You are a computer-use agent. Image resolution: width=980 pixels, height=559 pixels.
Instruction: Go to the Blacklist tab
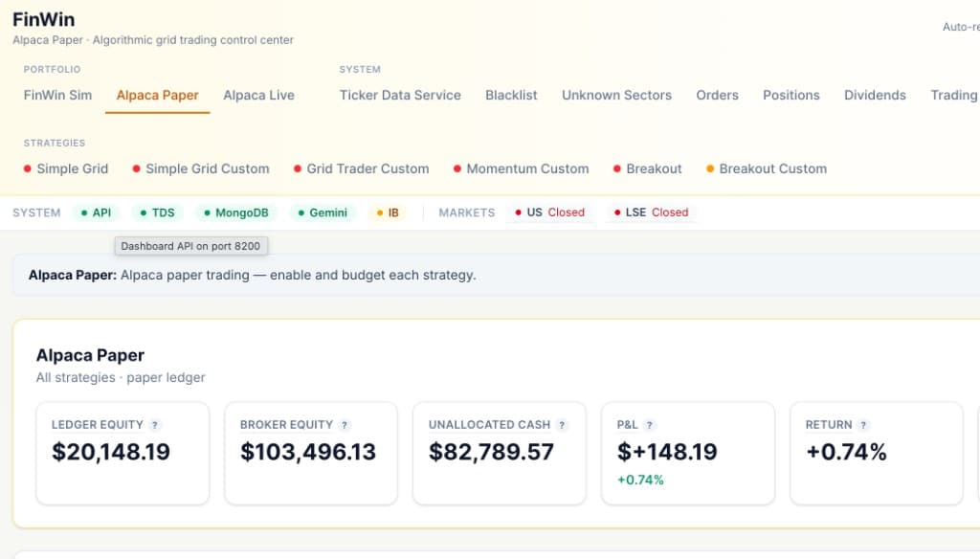click(x=511, y=95)
